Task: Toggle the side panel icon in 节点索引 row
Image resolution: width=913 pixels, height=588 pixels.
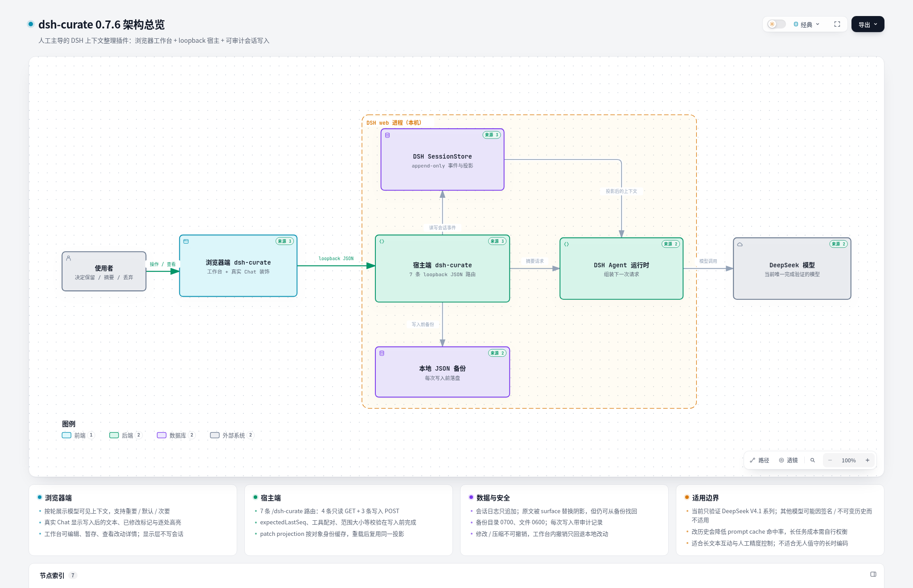Action: point(873,574)
